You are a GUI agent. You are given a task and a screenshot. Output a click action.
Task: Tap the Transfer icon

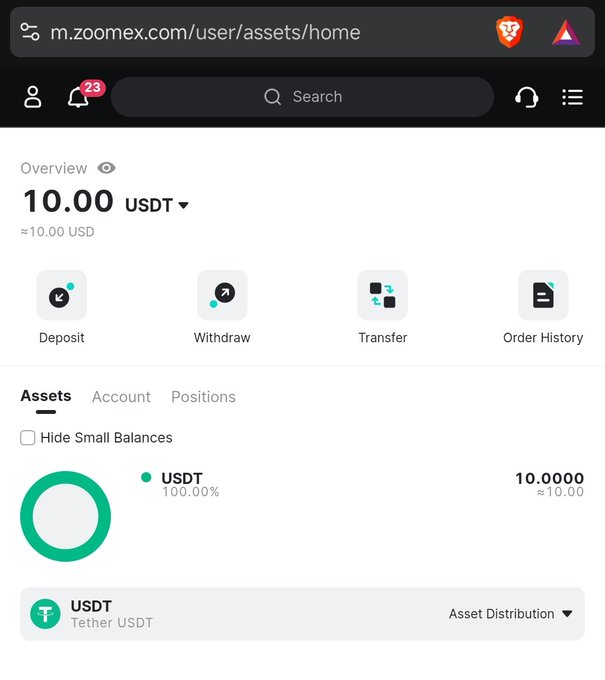click(383, 295)
